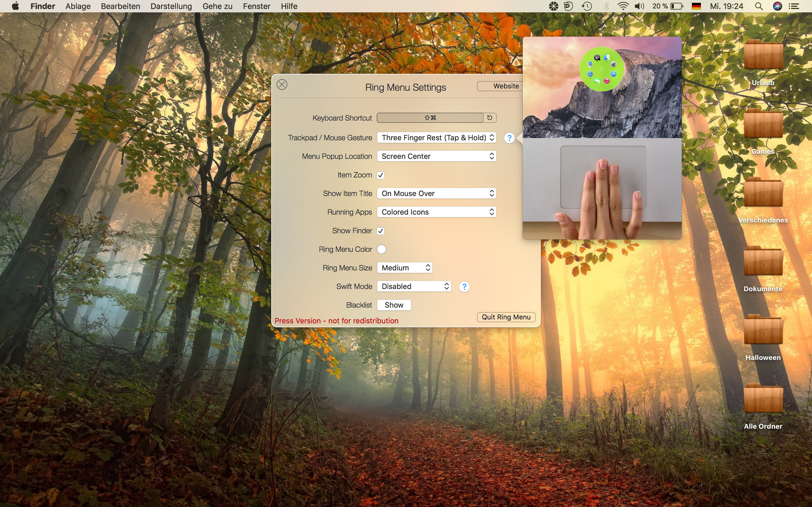Toggle the Show Finder checkbox

[x=381, y=231]
